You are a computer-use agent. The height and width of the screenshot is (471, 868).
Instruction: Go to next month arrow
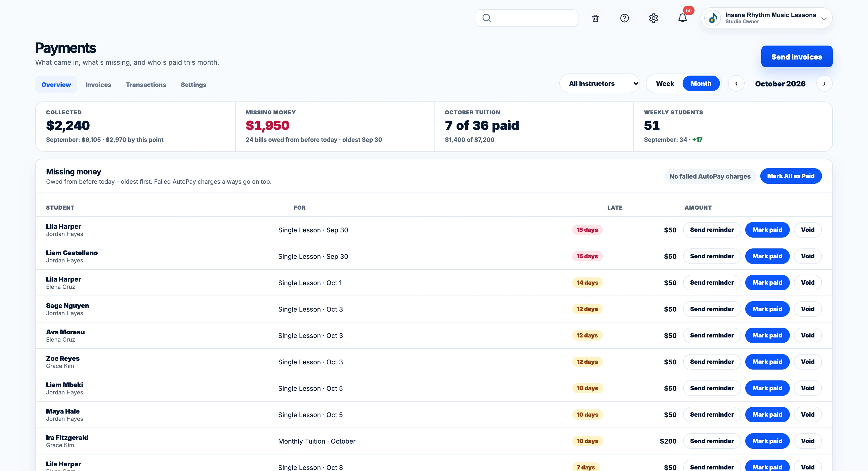tap(824, 84)
